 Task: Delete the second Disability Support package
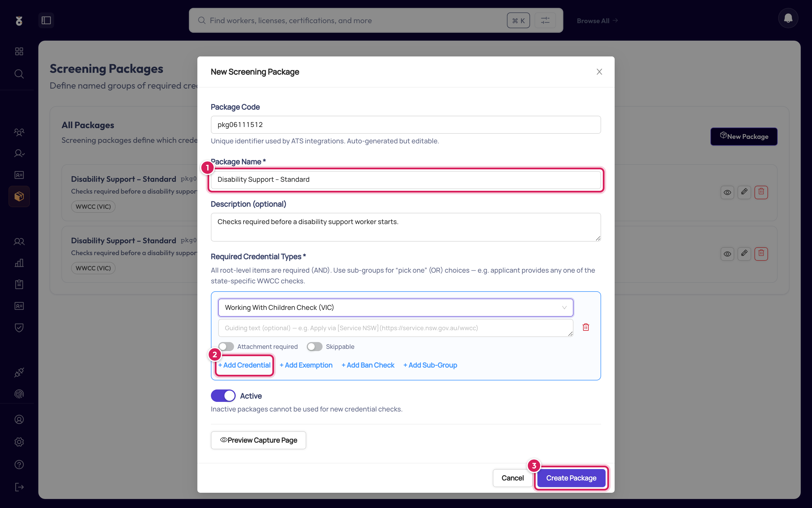pyautogui.click(x=761, y=254)
